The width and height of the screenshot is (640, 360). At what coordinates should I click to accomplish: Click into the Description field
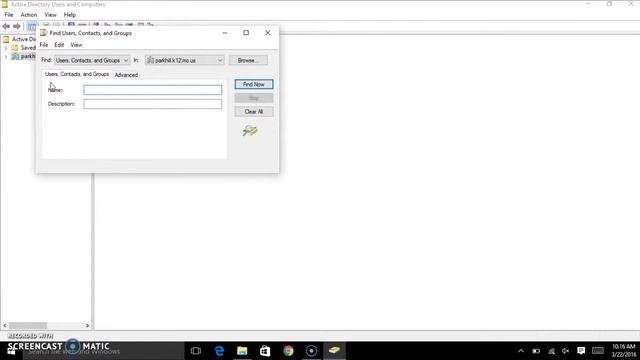click(x=153, y=104)
